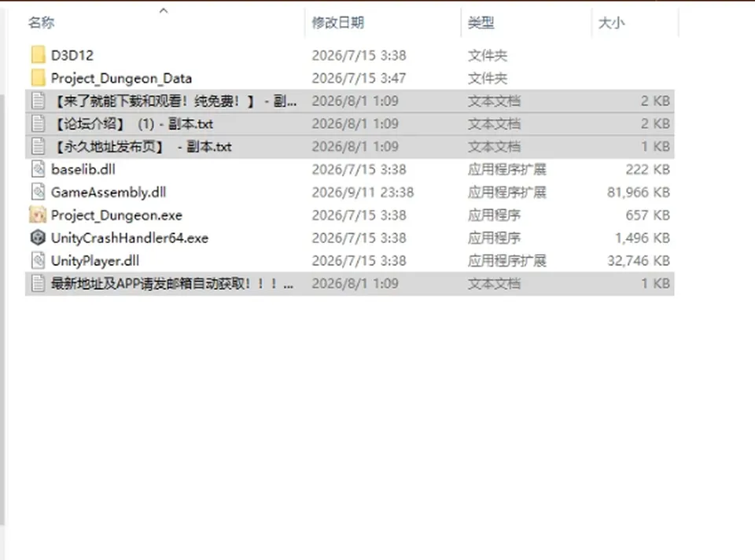Viewport: 755px width, 560px height.
Task: Click the 222 KB size cell
Action: [647, 169]
